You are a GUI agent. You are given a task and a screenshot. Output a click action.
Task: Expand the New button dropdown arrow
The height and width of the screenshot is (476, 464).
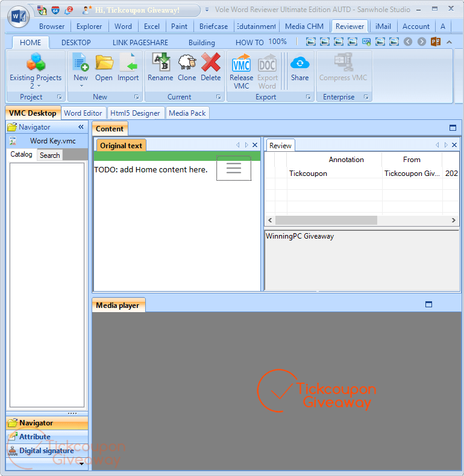click(81, 86)
